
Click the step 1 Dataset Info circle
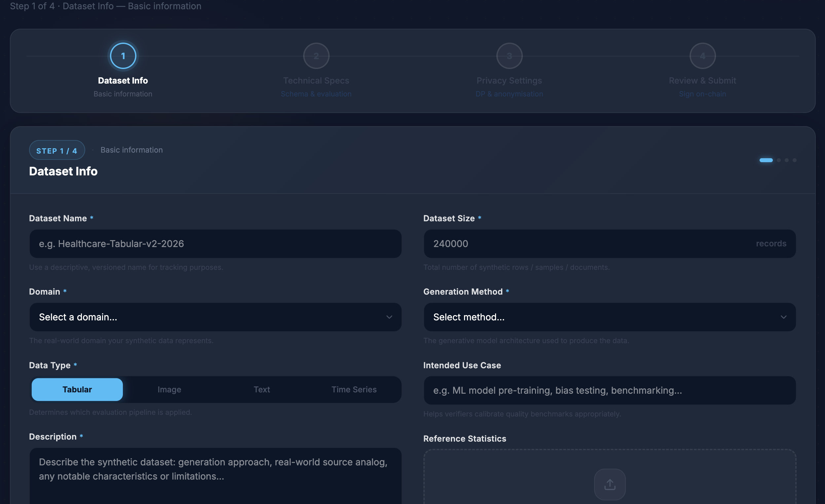point(123,56)
